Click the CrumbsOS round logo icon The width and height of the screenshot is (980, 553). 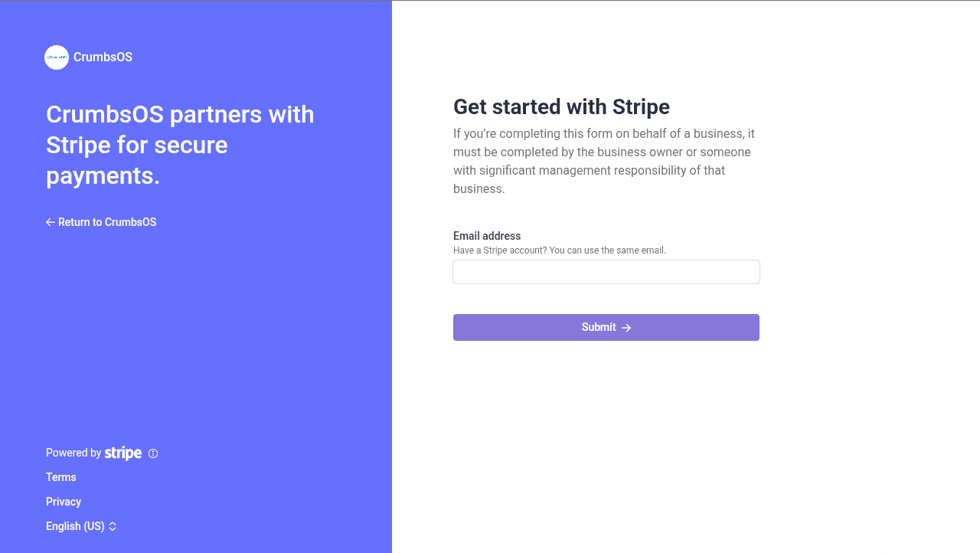[x=57, y=57]
